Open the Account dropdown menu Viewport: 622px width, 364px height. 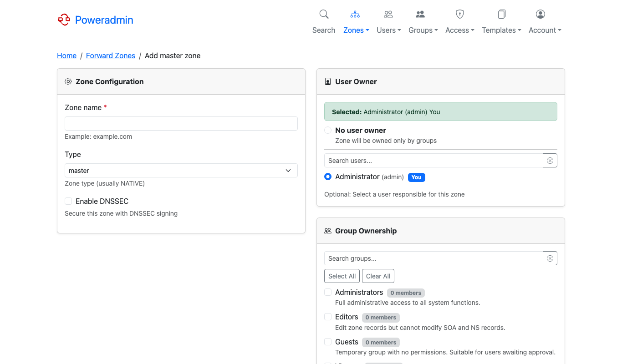545,30
